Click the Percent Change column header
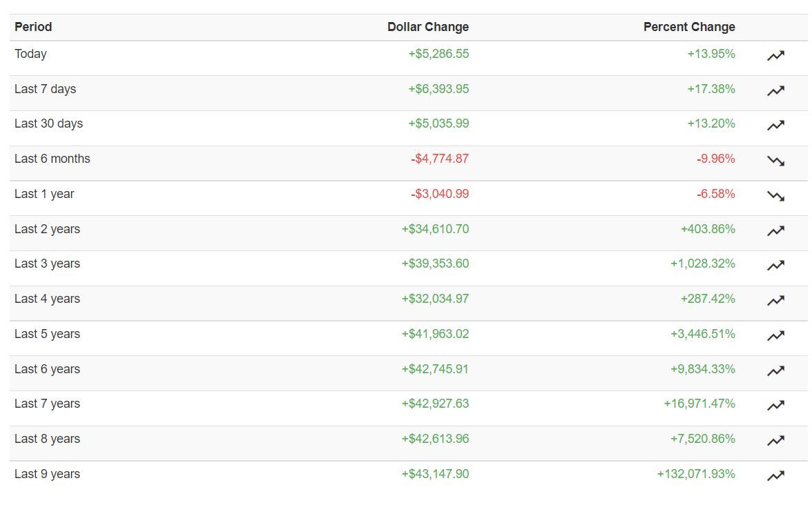 pos(689,27)
